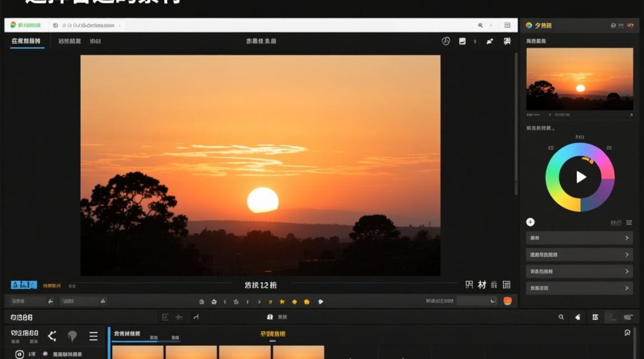Image resolution: width=644 pixels, height=359 pixels.
Task: Click the gray pin marker icon beside the share icon
Action: point(72,336)
